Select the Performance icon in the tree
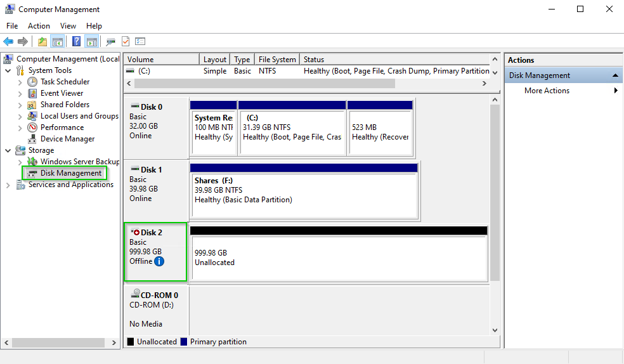This screenshot has height=364, width=624. [x=33, y=127]
